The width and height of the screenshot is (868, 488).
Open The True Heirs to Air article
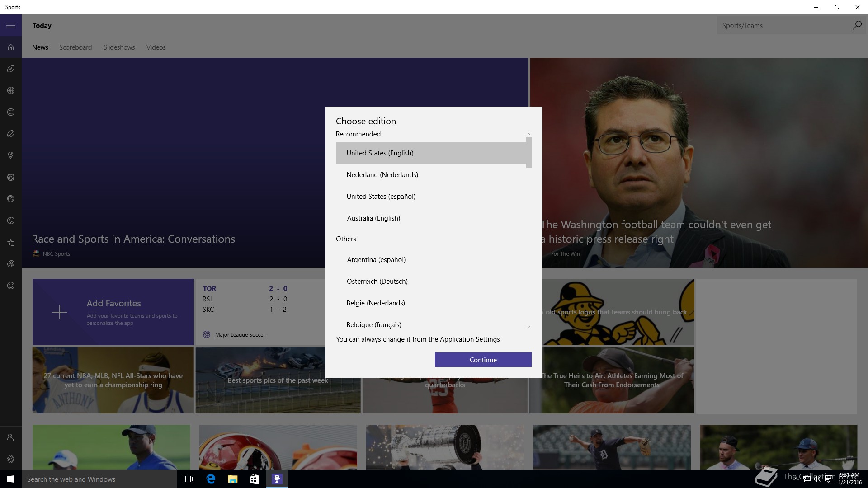[x=612, y=380]
